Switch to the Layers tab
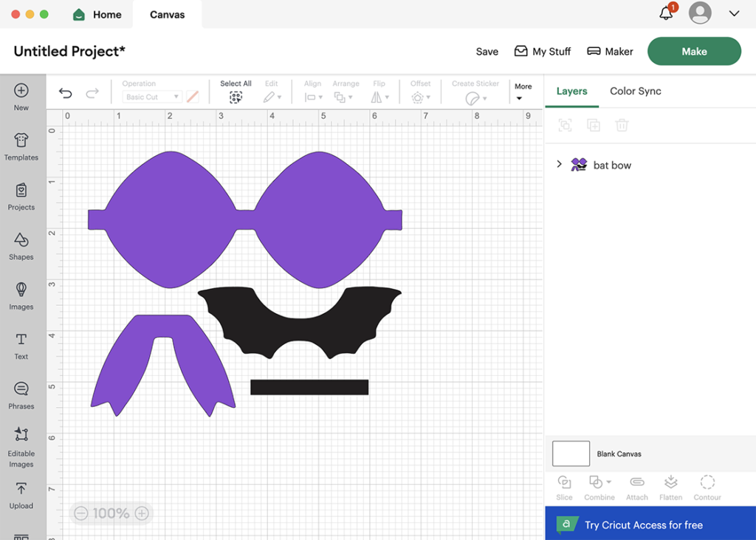The height and width of the screenshot is (540, 756). click(x=572, y=91)
